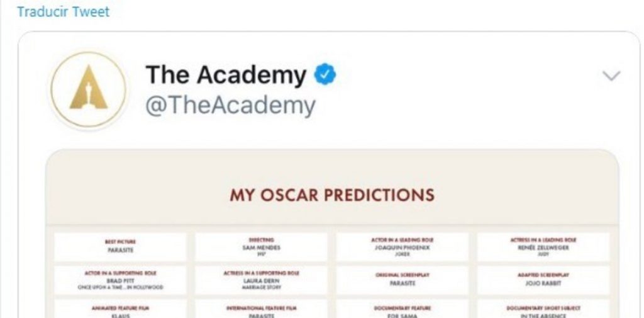The image size is (644, 318).
Task: Click the Animated Feature Film Klaus card
Action: (120, 309)
